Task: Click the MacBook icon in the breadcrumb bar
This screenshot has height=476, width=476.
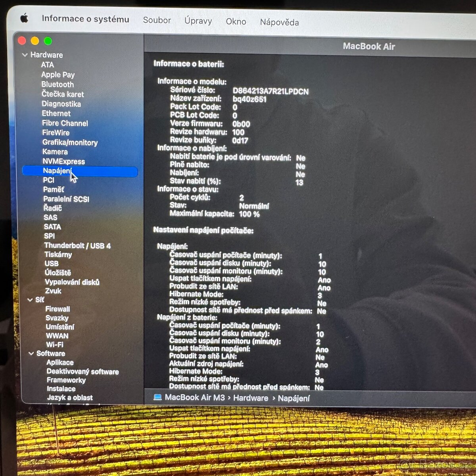Action: click(x=157, y=397)
